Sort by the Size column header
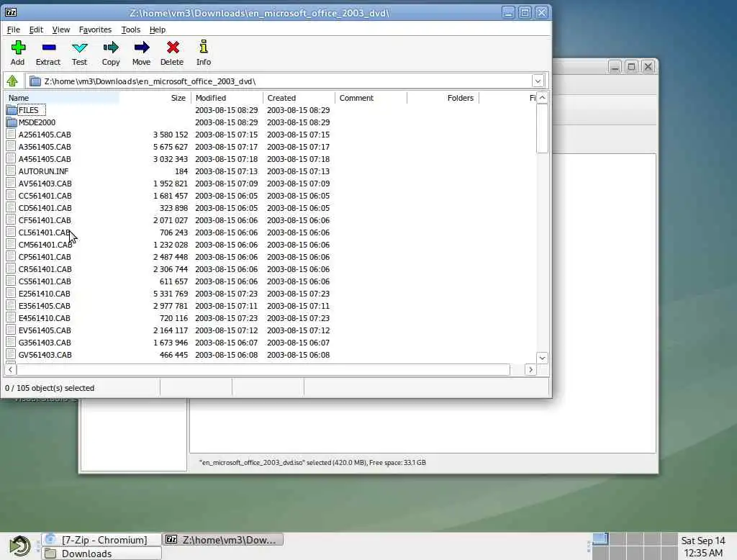This screenshot has width=737, height=560. [x=155, y=98]
